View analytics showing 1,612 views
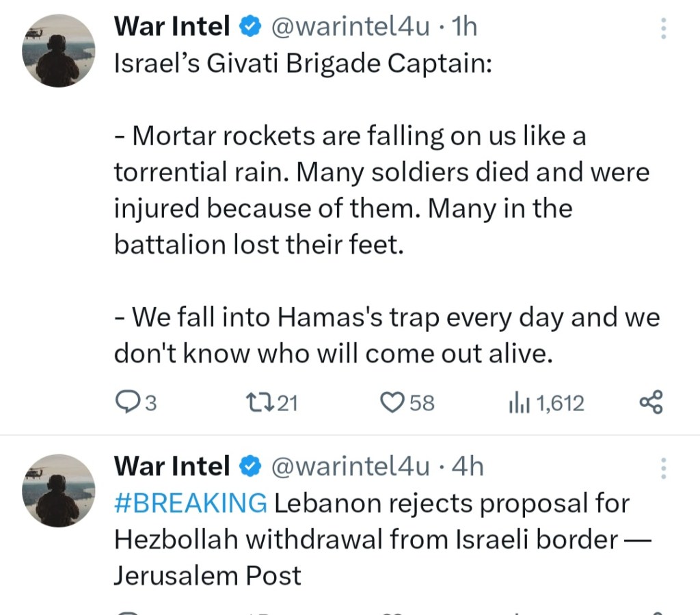700x615 pixels. coord(515,404)
